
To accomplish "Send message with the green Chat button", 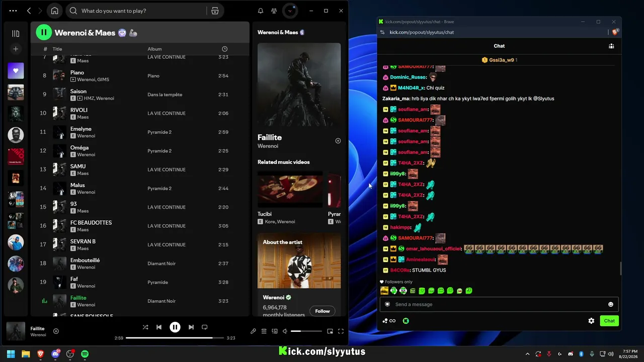I will click(x=609, y=321).
